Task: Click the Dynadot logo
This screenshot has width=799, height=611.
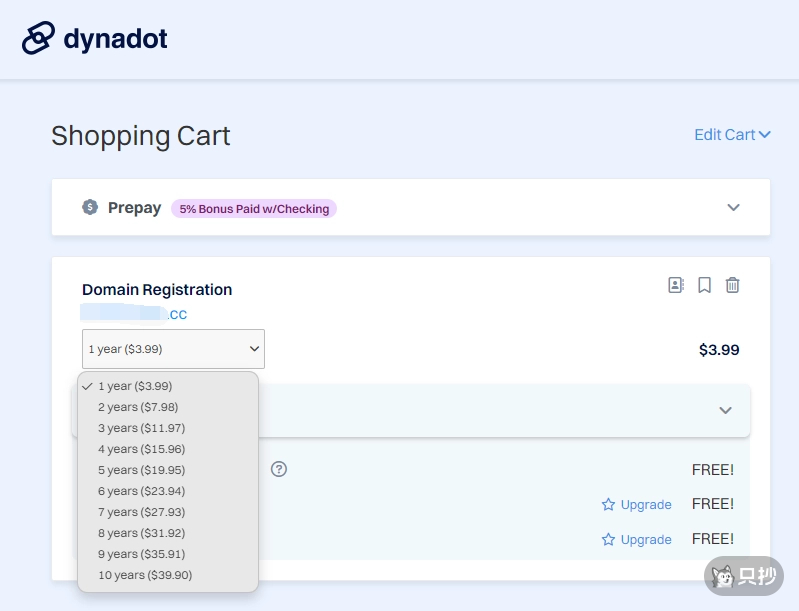Action: [95, 39]
